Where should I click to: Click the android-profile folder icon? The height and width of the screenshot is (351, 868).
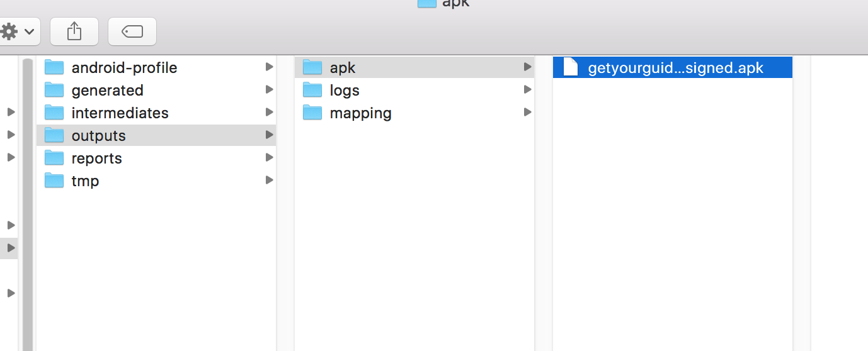(x=54, y=67)
